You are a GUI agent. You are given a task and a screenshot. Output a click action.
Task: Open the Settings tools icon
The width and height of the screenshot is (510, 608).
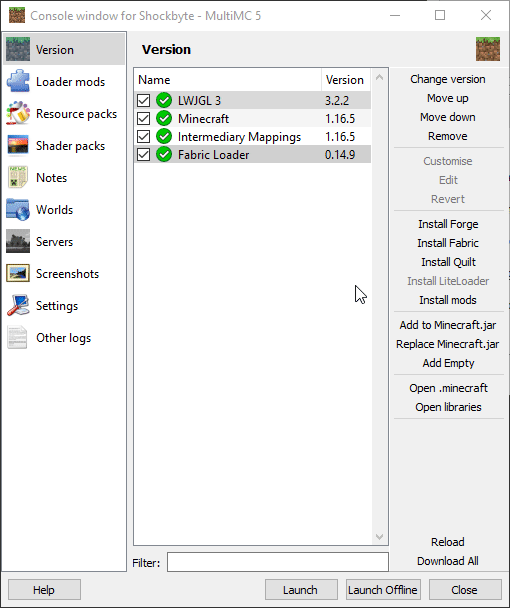point(18,305)
